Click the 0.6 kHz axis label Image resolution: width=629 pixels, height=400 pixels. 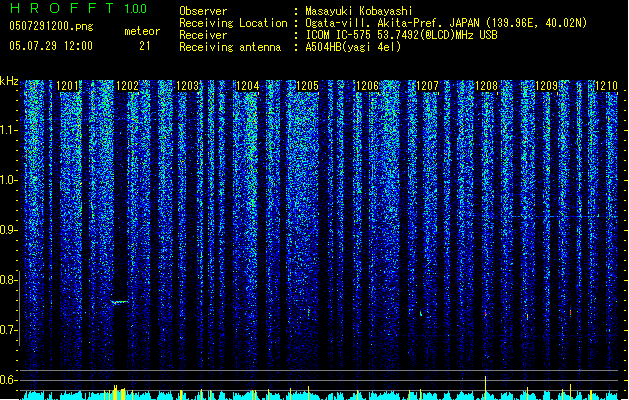9,380
